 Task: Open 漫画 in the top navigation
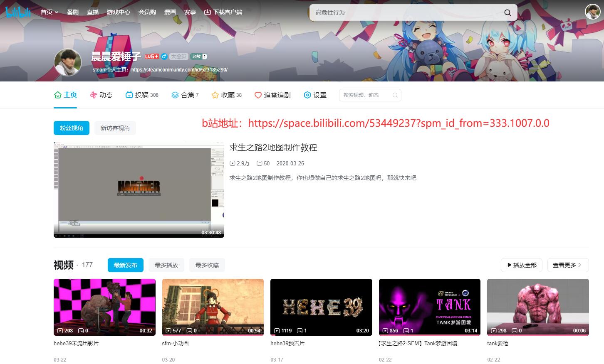[x=170, y=12]
